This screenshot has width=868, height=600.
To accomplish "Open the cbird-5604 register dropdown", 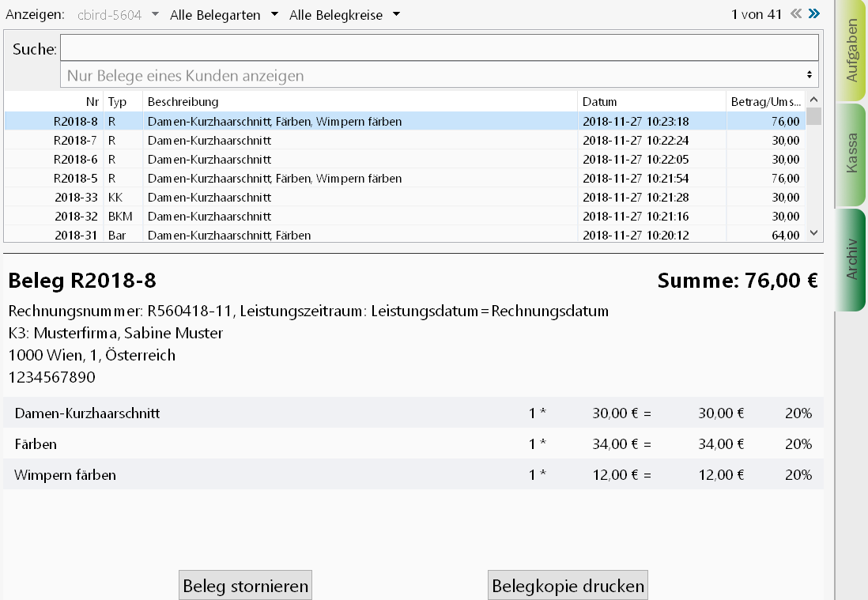I will point(118,15).
